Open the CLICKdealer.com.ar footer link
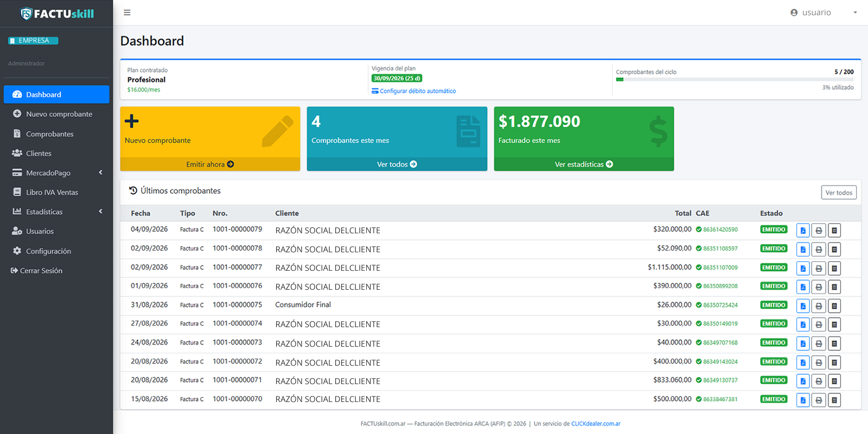The width and height of the screenshot is (868, 434). (596, 424)
